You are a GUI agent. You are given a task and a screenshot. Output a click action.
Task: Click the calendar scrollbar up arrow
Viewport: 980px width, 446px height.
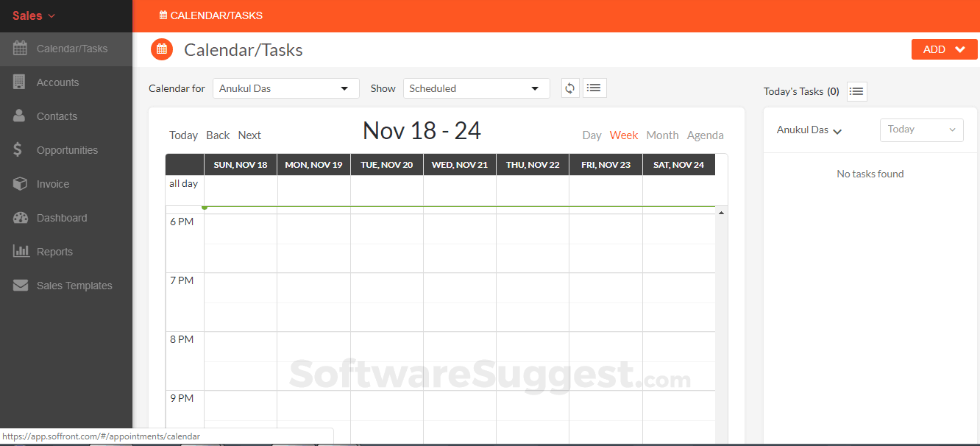721,213
